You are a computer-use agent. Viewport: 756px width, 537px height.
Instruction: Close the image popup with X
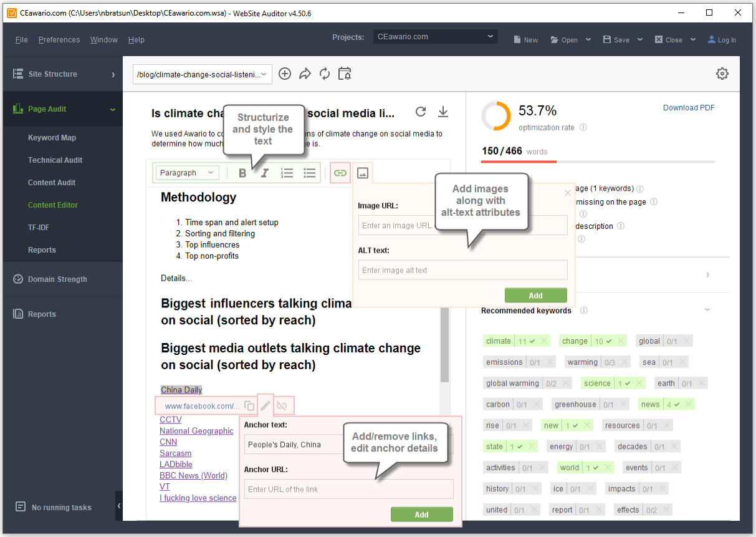pyautogui.click(x=568, y=193)
